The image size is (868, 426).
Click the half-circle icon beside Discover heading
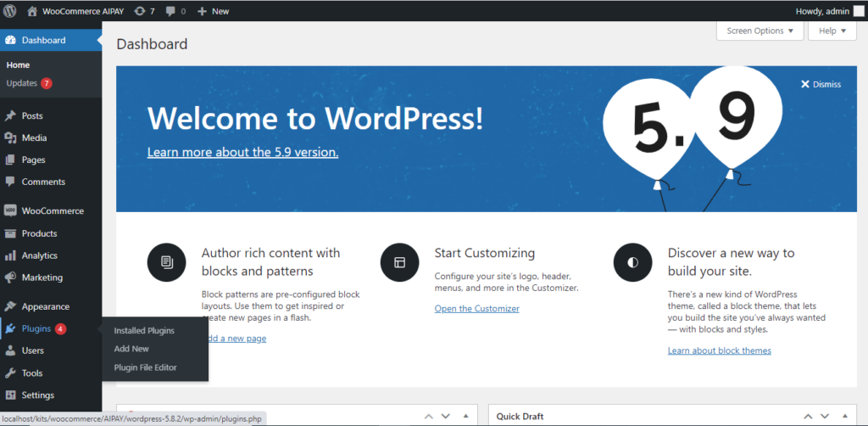click(x=632, y=262)
